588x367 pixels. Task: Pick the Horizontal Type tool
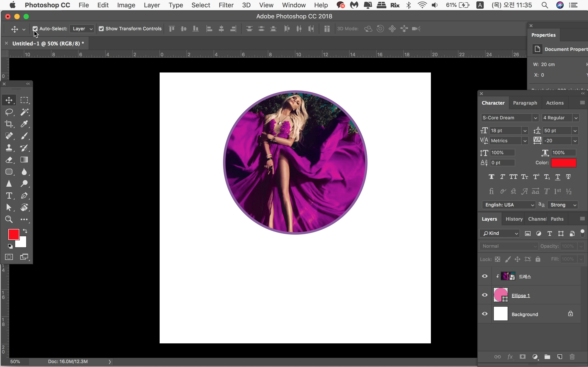point(9,196)
